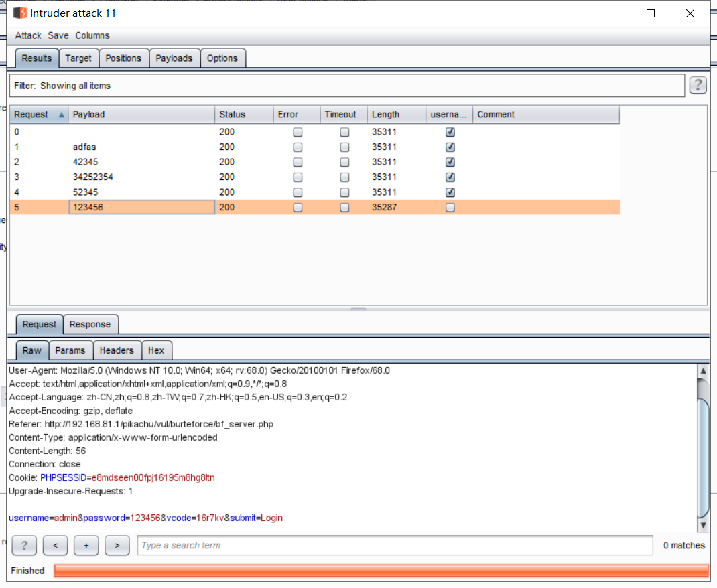This screenshot has width=717, height=588.
Task: Open the Attack menu
Action: (28, 35)
